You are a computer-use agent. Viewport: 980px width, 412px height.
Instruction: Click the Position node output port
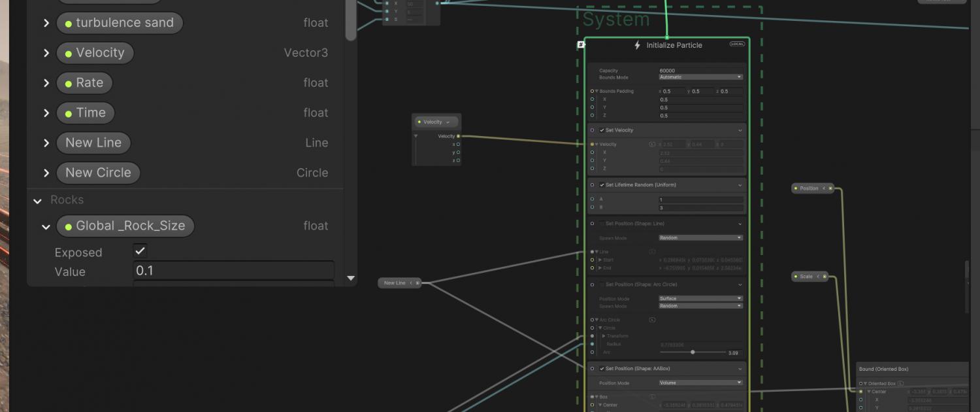pos(830,188)
